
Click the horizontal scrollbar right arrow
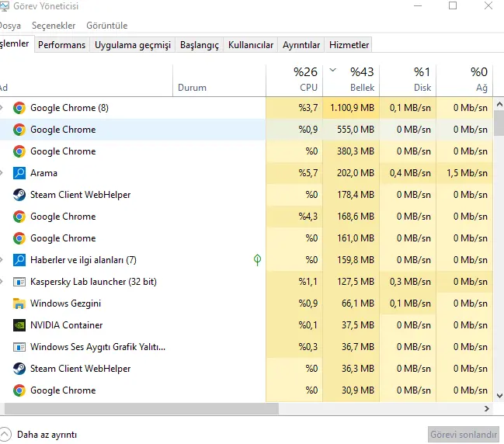487,408
